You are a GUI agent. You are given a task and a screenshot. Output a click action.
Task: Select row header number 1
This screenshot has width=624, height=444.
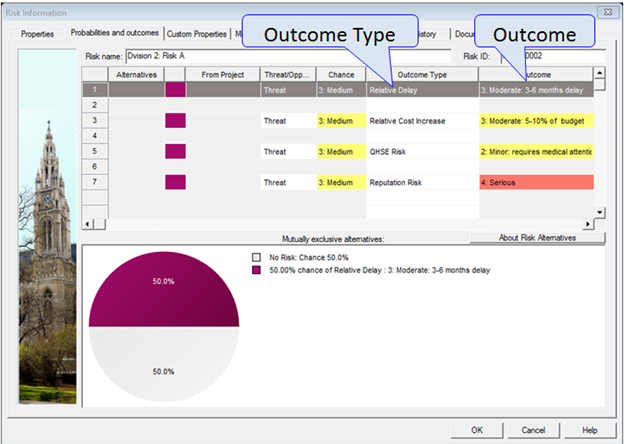[x=93, y=90]
